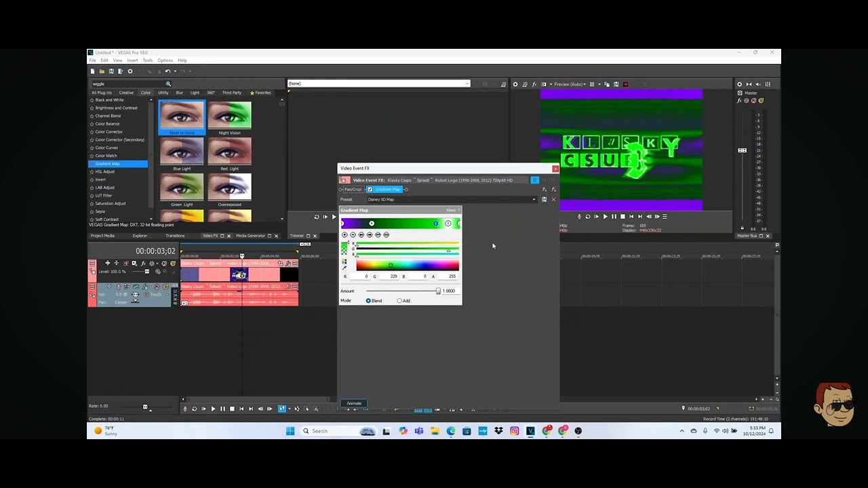This screenshot has width=868, height=488.
Task: Toggle favorite star for Invert effect
Action: tap(92, 180)
